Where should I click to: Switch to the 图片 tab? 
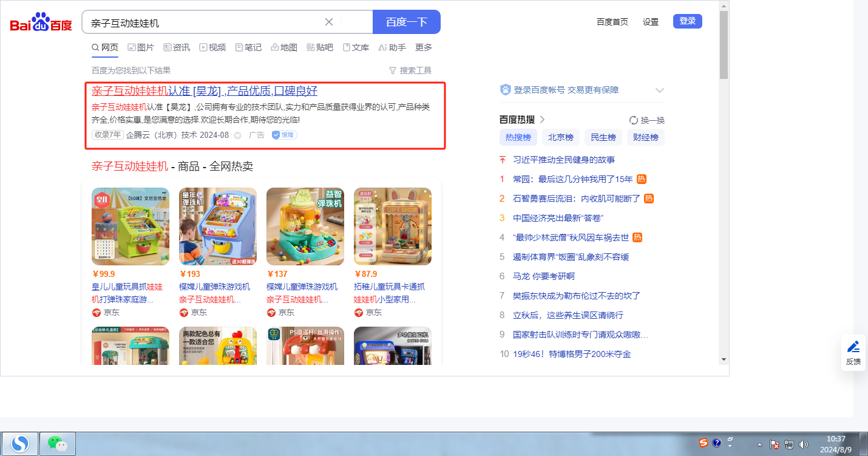click(x=141, y=47)
